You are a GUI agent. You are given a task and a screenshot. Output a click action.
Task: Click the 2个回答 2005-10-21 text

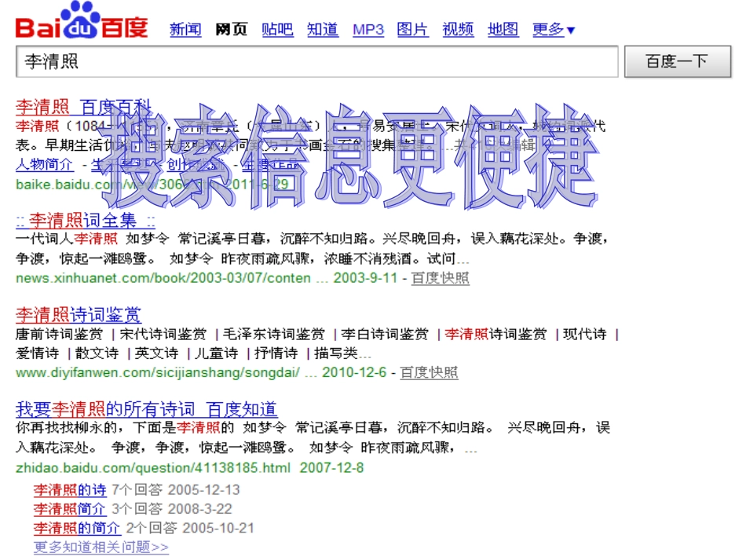tap(190, 528)
